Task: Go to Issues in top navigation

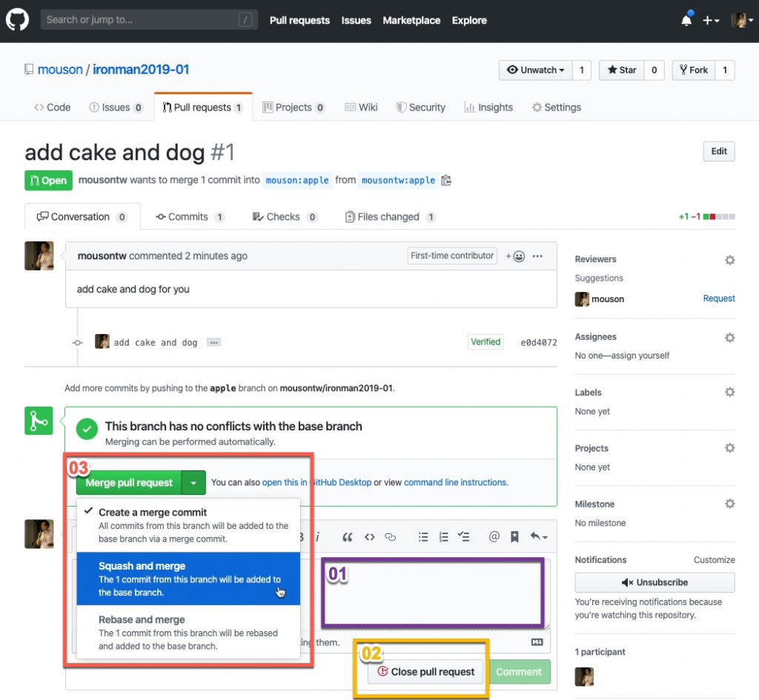Action: coord(356,20)
